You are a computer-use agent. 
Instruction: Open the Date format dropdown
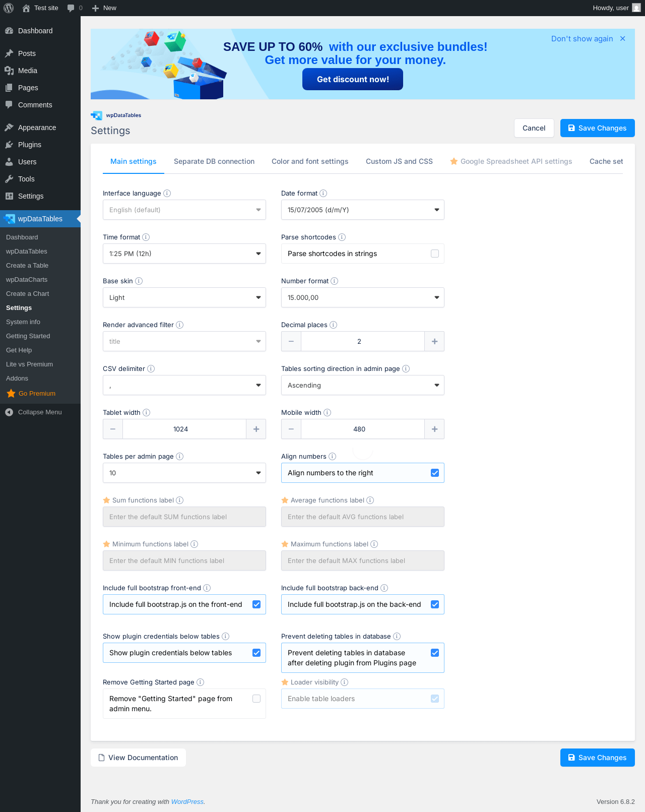click(x=363, y=210)
